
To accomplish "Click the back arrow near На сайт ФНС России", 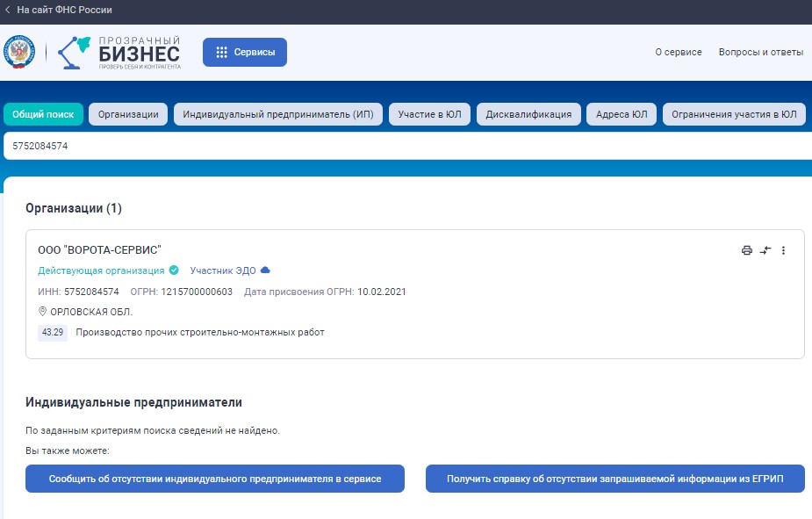I will (10, 11).
